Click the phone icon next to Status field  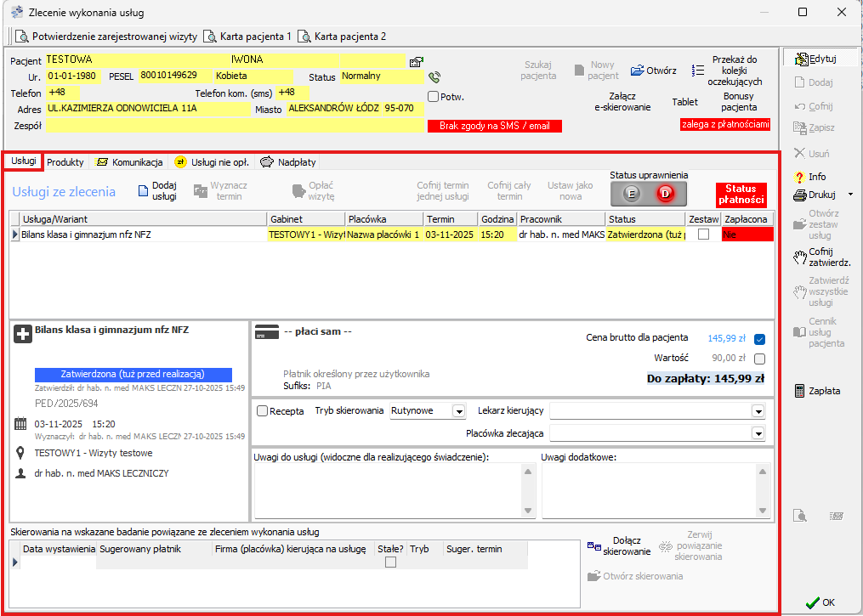coord(434,77)
